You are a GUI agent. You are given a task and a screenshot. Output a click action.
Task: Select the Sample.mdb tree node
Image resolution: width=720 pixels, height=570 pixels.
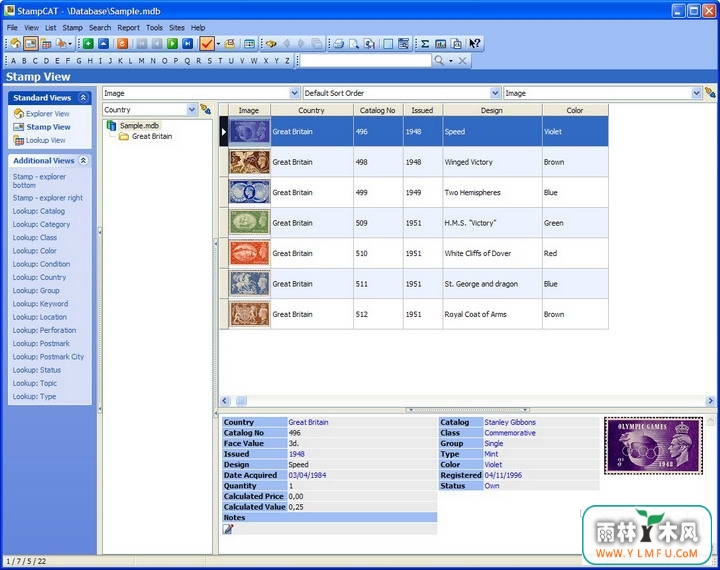(x=139, y=125)
